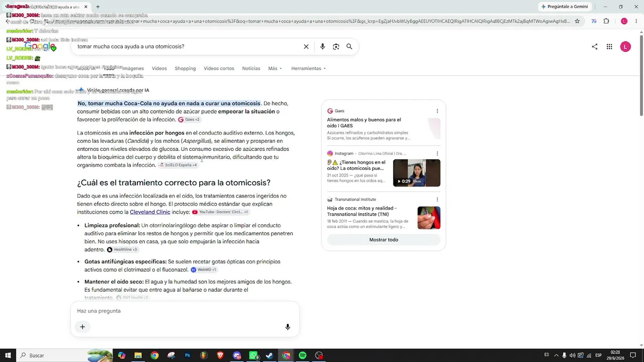Image resolution: width=644 pixels, height=362 pixels.
Task: Open the Hoja de coca: mitos y realidad link
Action: pyautogui.click(x=362, y=211)
